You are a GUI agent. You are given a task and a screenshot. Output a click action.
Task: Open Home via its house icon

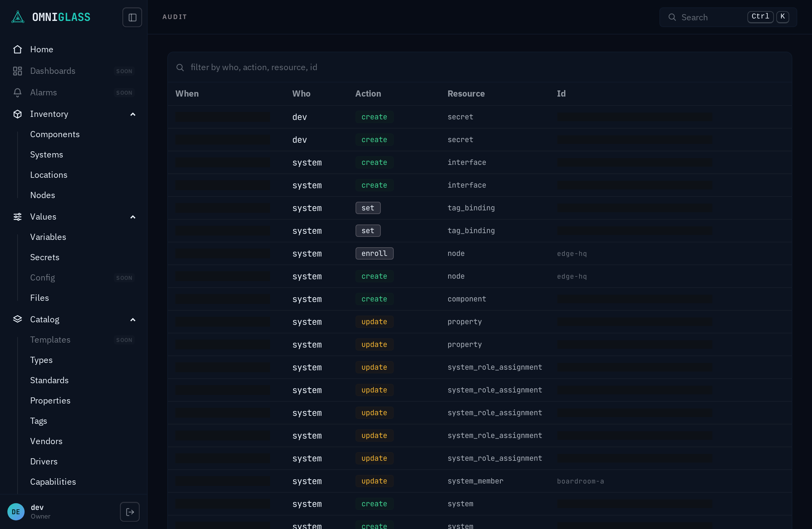tap(18, 50)
